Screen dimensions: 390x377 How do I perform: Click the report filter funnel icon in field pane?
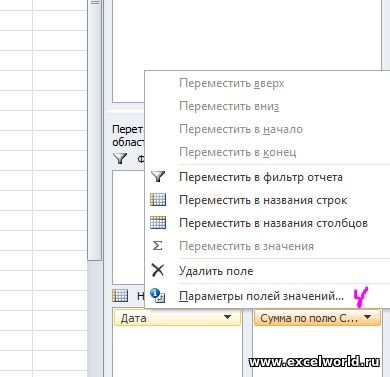(x=120, y=159)
